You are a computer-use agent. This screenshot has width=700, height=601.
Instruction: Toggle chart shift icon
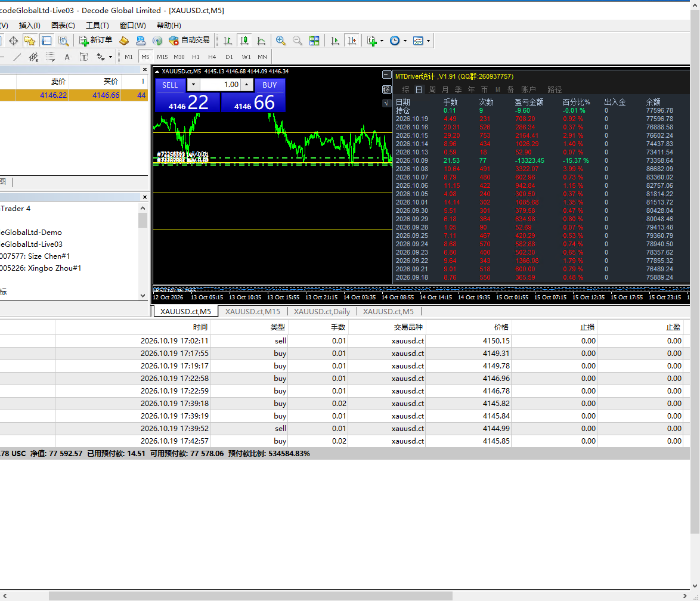(352, 41)
